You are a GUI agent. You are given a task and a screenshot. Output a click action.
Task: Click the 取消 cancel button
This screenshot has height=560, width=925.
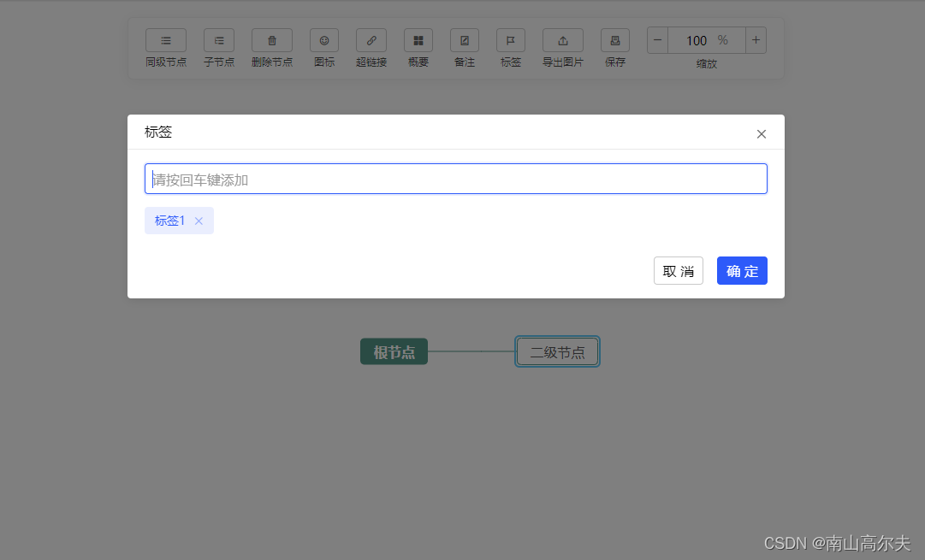click(679, 270)
